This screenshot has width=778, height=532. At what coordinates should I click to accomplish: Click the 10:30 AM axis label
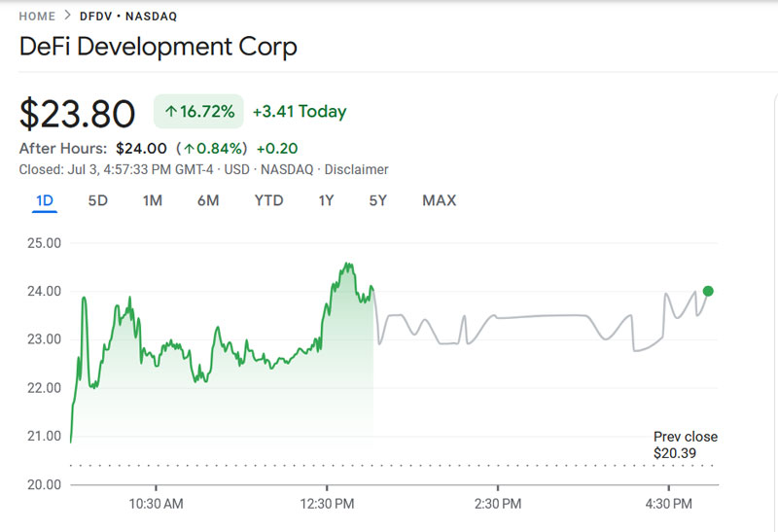pos(156,504)
